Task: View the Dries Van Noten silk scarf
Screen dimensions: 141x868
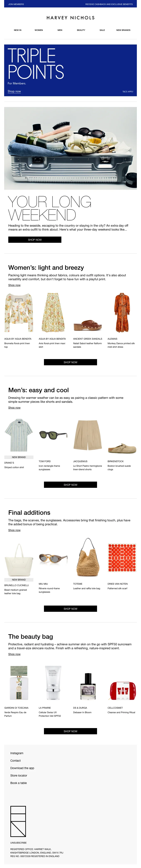Action: (x=122, y=558)
